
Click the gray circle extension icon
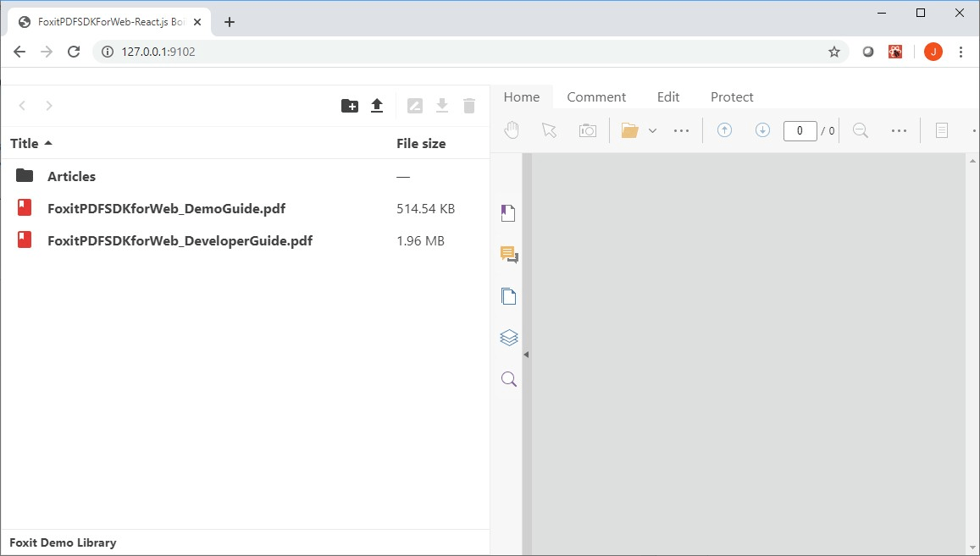[x=867, y=52]
